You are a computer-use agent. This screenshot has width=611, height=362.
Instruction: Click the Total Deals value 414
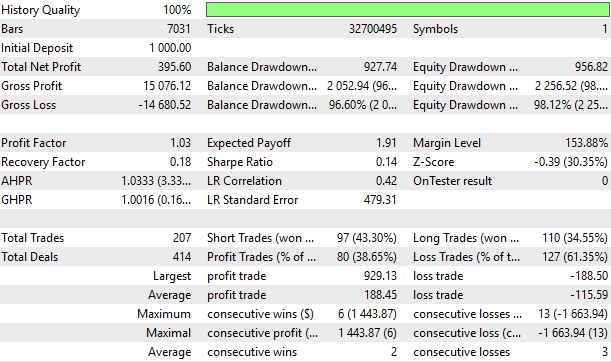[x=182, y=257]
